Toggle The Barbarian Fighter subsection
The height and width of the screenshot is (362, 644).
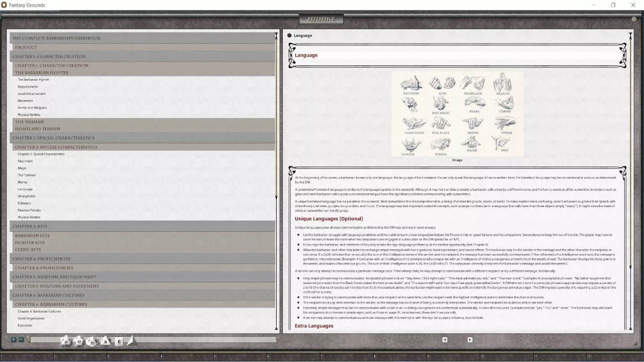[143, 72]
